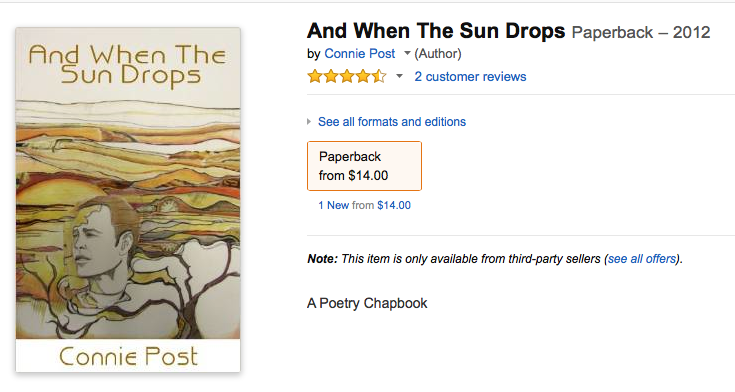
Task: Click the cover title text on book image
Action: pyautogui.click(x=128, y=65)
